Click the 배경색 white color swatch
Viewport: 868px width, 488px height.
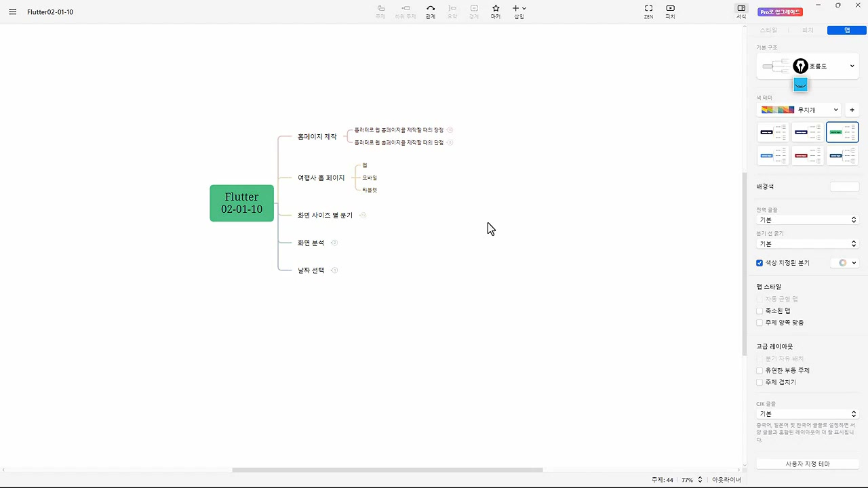[844, 186]
